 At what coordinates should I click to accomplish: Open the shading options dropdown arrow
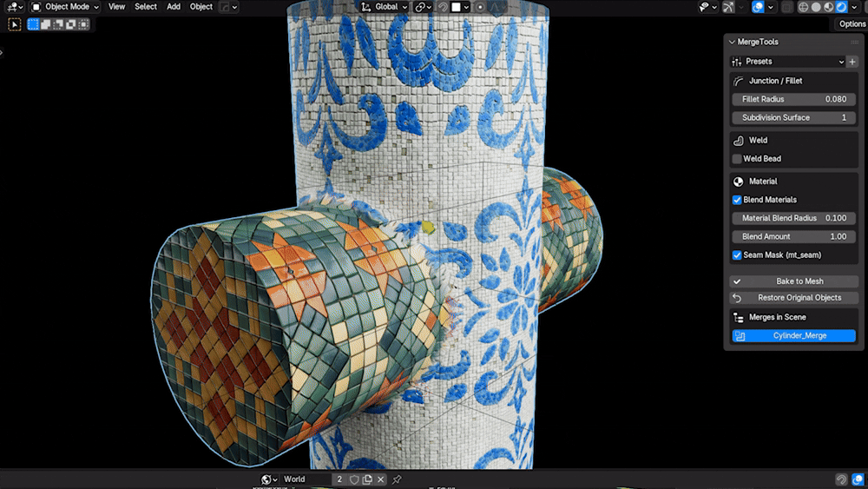point(854,7)
